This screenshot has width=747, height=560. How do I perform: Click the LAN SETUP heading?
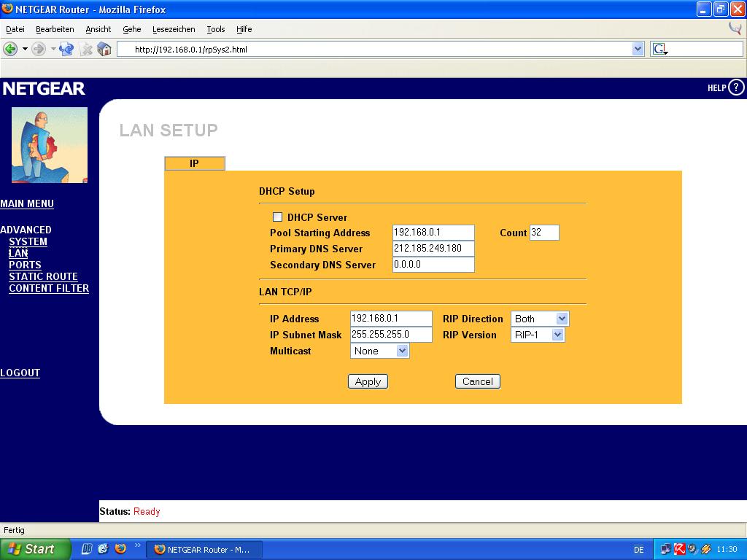(169, 130)
